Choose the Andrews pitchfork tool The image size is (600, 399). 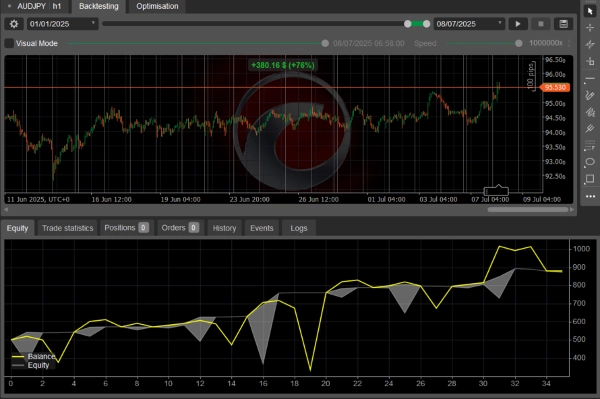tap(590, 129)
